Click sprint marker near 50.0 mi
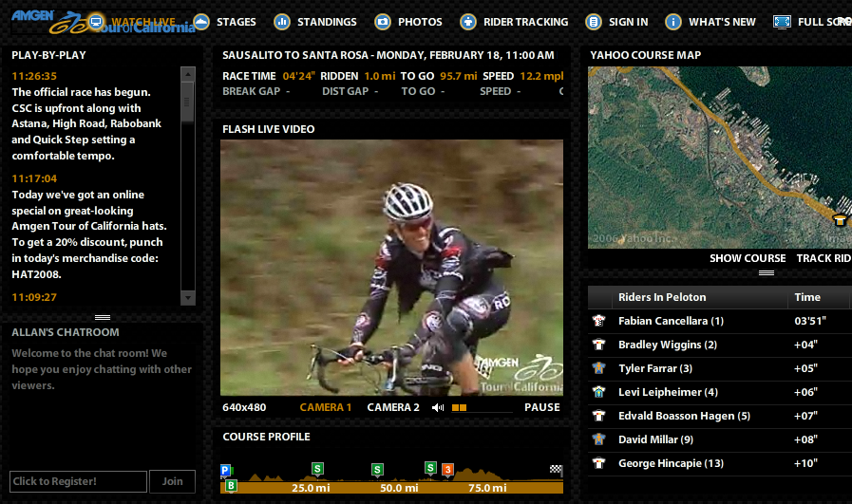Screen dimensions: 852x504 coord(378,469)
